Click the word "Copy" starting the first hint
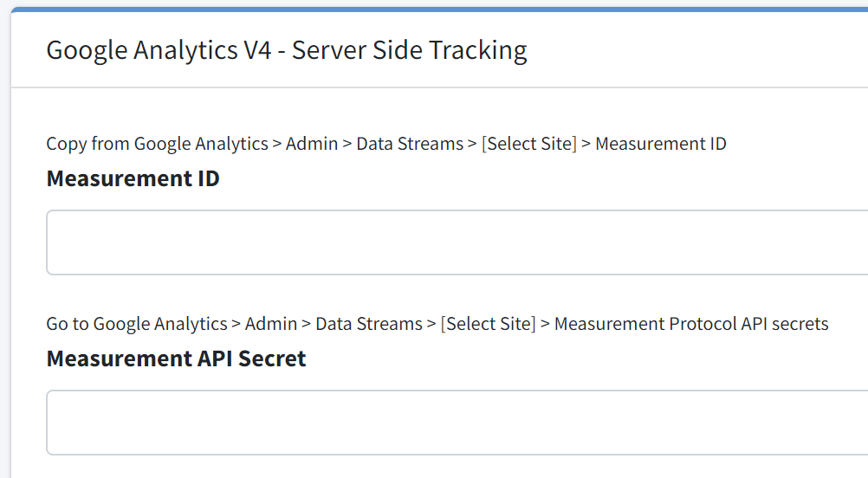The image size is (868, 478). (x=66, y=144)
